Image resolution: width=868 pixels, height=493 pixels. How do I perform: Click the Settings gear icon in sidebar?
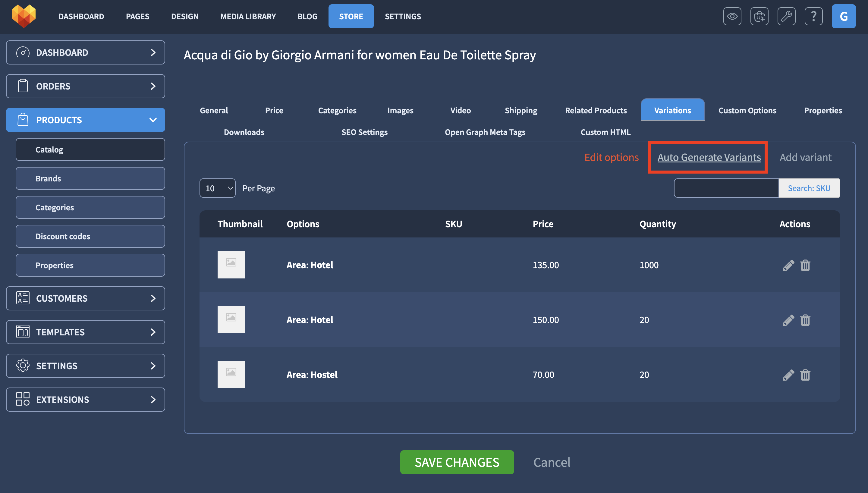(23, 366)
